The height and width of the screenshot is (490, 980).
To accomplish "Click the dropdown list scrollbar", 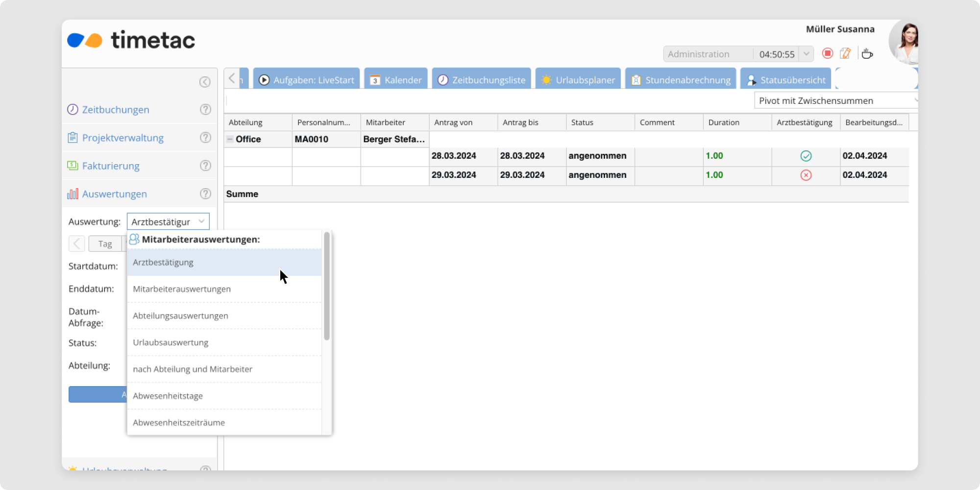I will [327, 287].
